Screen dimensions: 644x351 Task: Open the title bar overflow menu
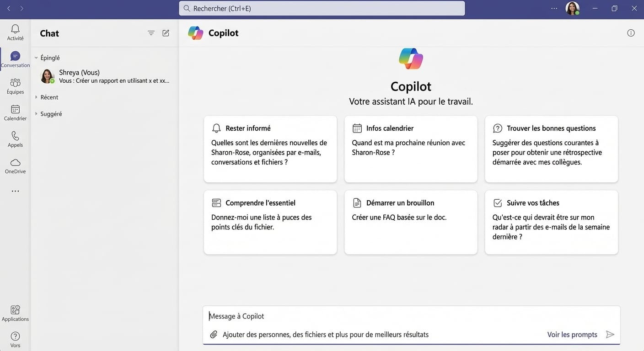554,8
